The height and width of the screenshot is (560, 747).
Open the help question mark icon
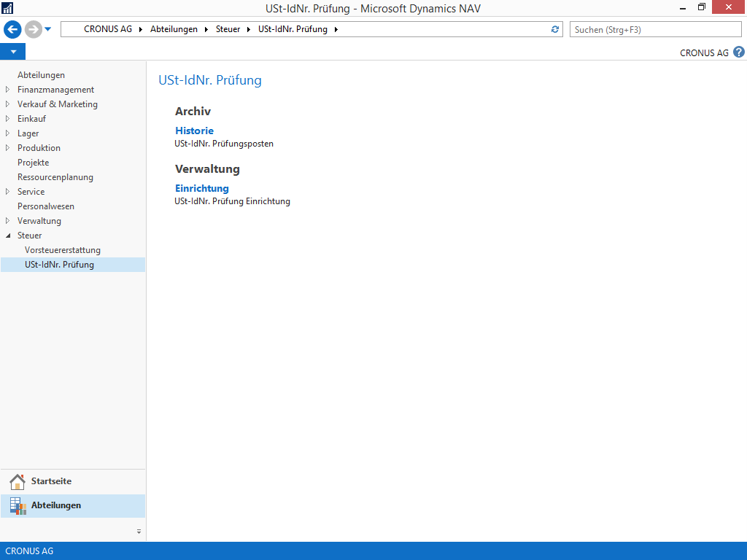coord(739,52)
